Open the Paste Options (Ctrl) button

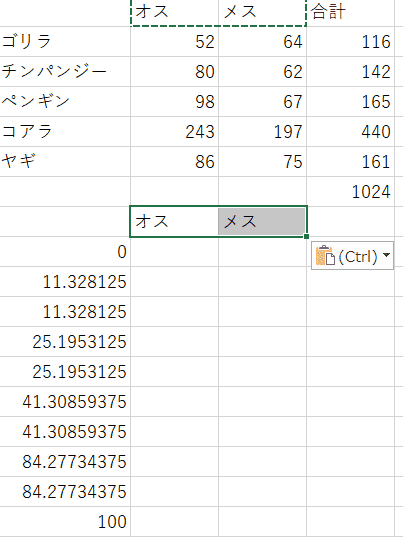point(352,256)
